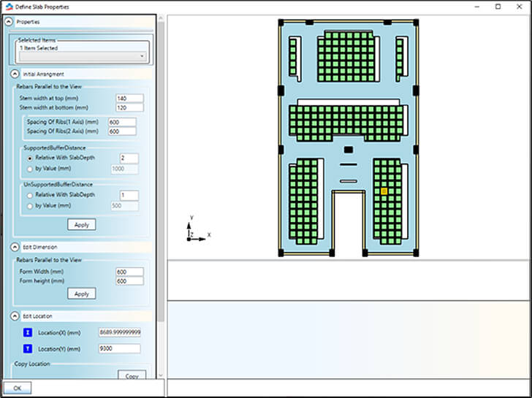
Task: Select Supported buffer by Value (mm)
Action: [30, 169]
